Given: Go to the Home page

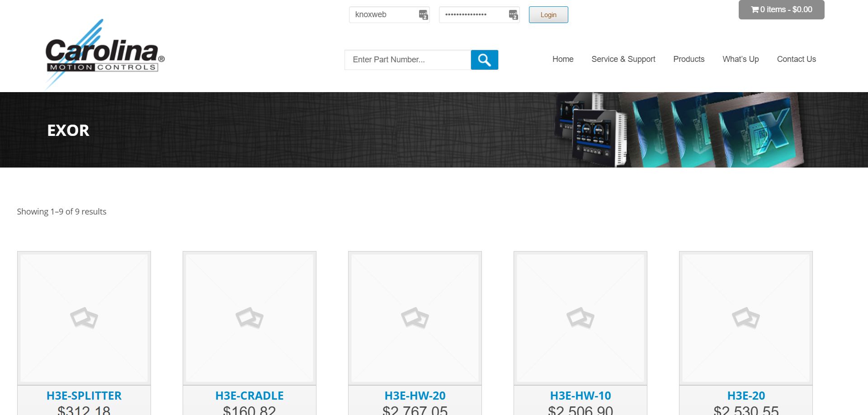Looking at the screenshot, I should pos(563,59).
